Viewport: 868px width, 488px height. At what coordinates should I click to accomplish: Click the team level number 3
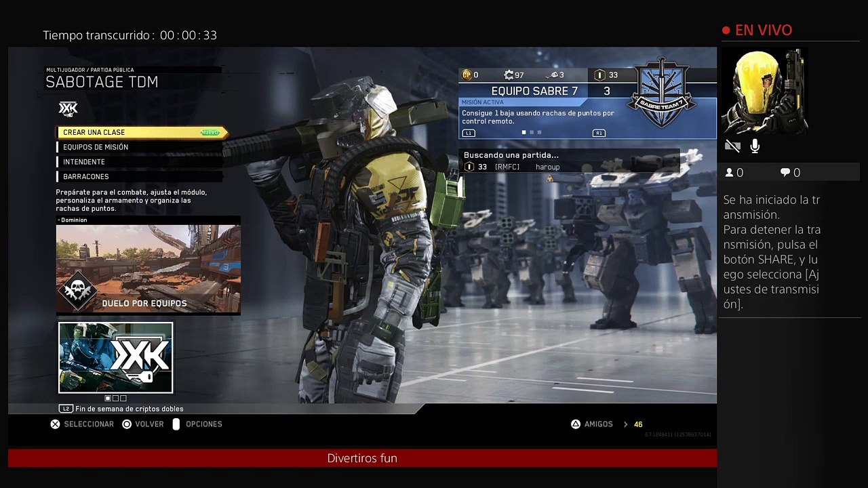pyautogui.click(x=607, y=91)
